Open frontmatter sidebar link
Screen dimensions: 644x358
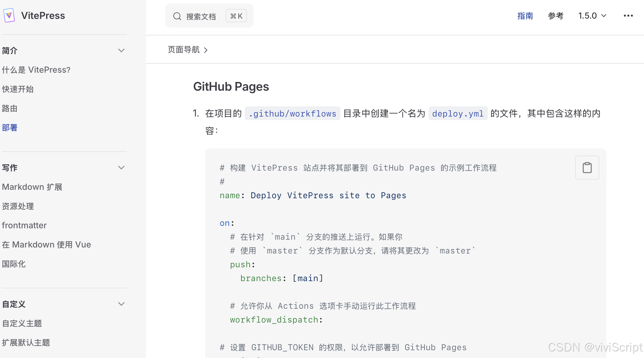(24, 225)
